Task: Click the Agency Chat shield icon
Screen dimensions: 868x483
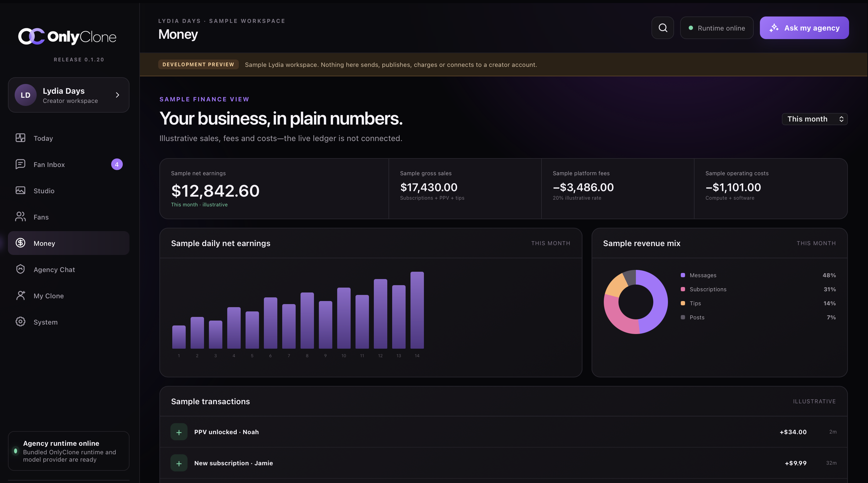Action: [20, 269]
